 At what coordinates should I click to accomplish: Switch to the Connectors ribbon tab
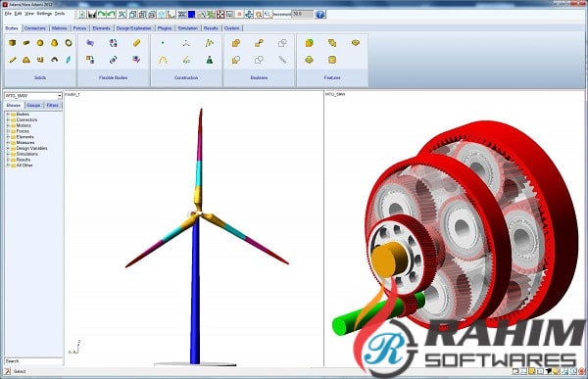pyautogui.click(x=35, y=28)
